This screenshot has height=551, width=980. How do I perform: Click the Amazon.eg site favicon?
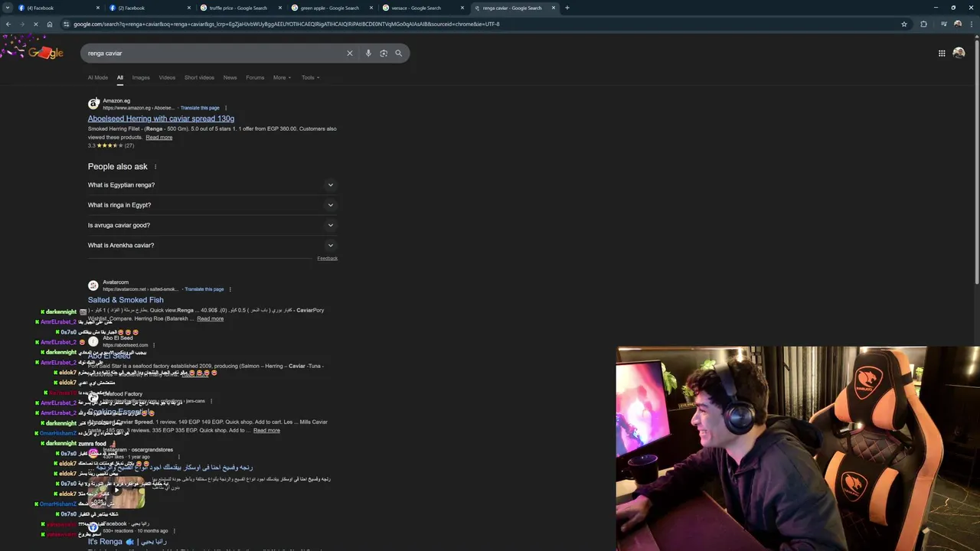(x=93, y=104)
